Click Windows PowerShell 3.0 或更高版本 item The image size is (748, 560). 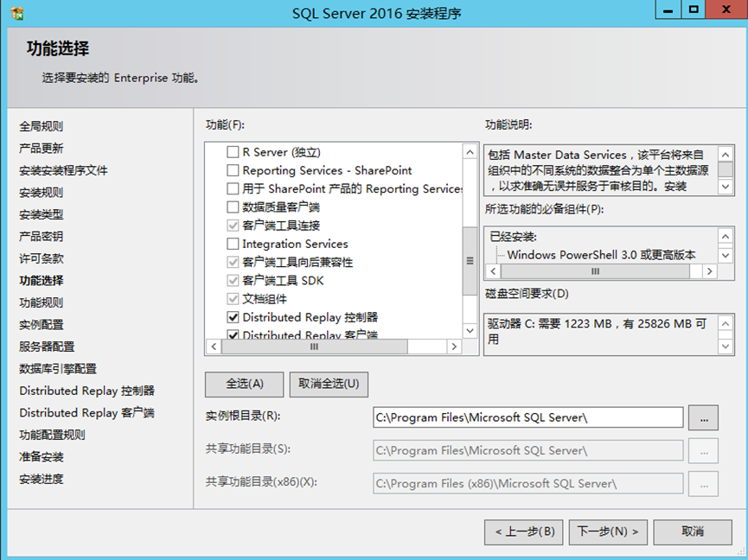click(601, 255)
